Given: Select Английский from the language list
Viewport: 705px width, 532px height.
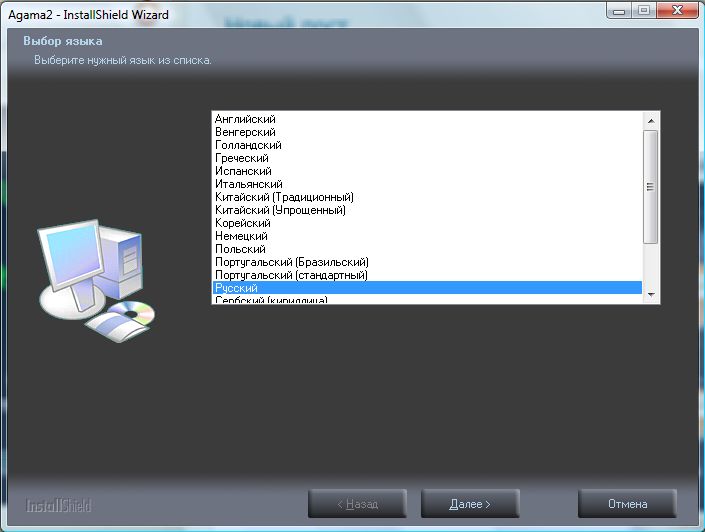Looking at the screenshot, I should (427, 119).
